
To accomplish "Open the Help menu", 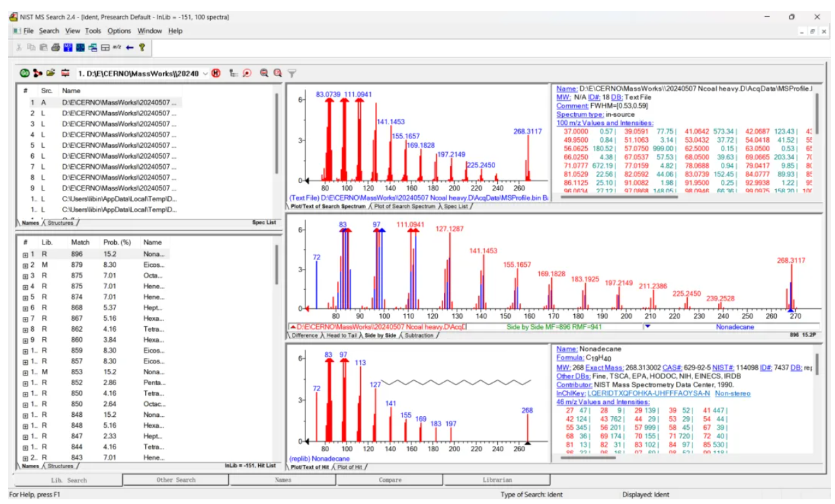I will click(175, 31).
